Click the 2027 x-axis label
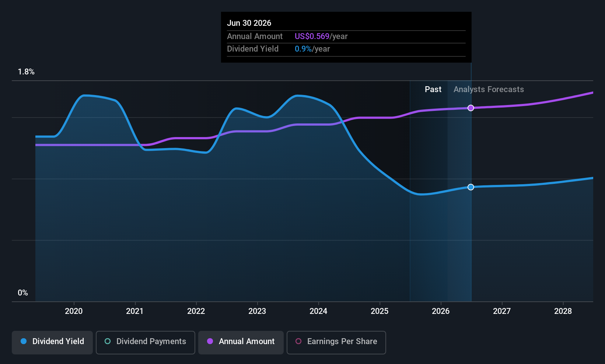The height and width of the screenshot is (364, 605). click(502, 311)
